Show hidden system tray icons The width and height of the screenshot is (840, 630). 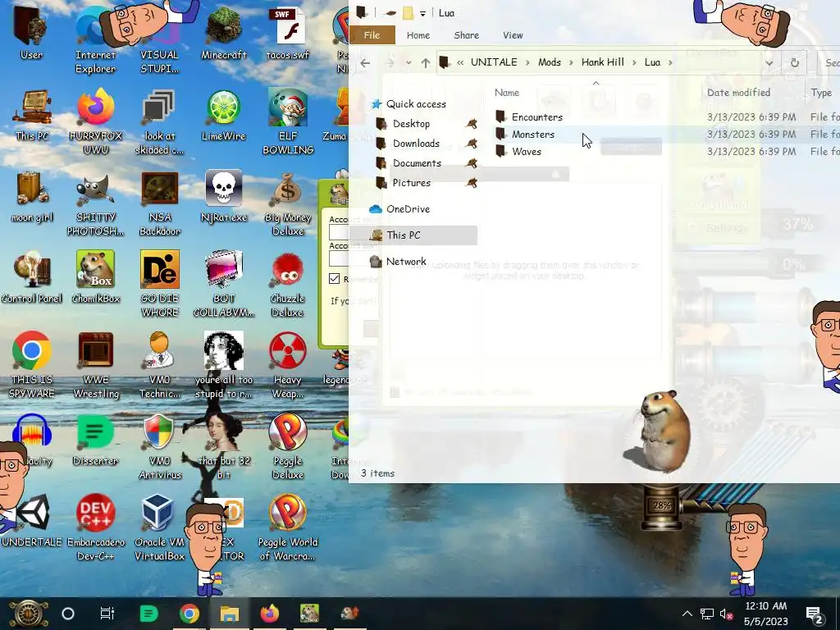coord(687,614)
